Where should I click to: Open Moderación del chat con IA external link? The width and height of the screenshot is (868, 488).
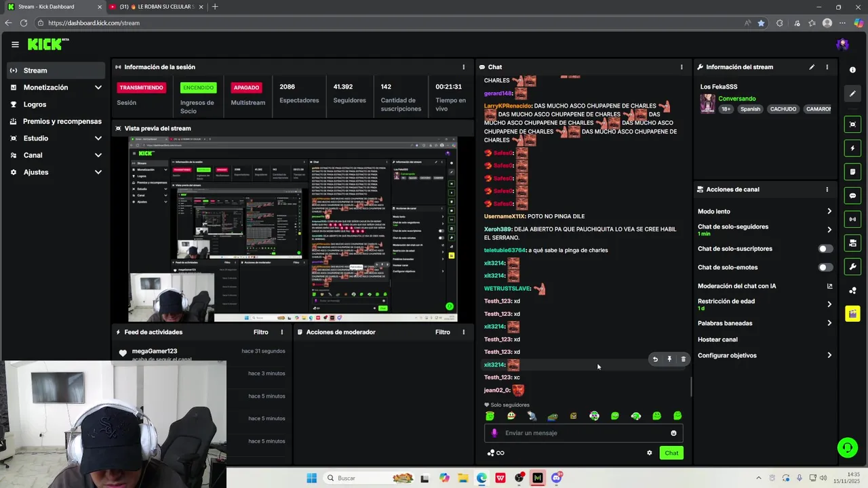[x=829, y=286]
